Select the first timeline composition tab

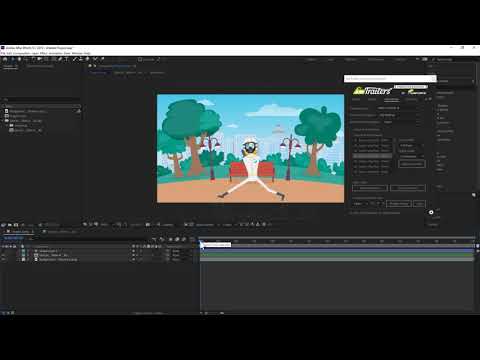tap(20, 231)
